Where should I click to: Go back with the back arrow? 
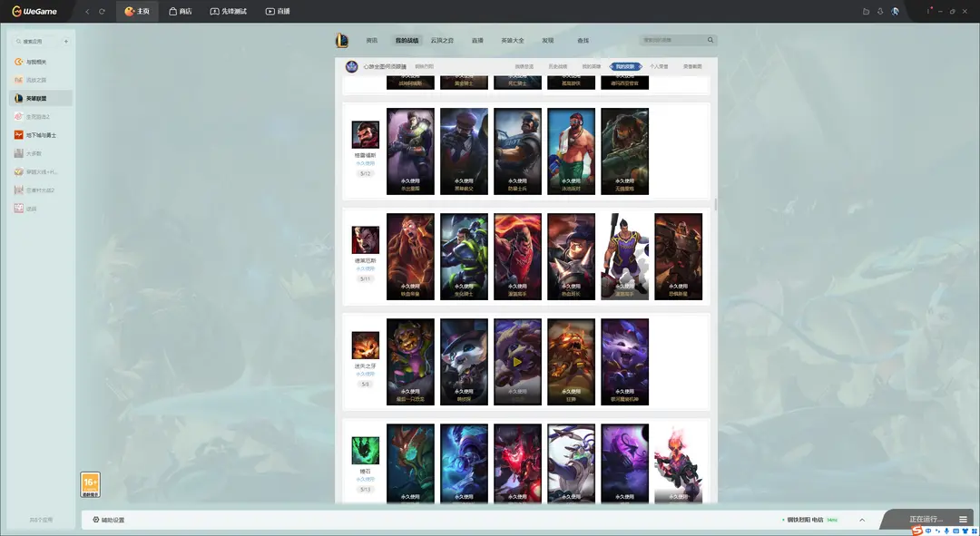tap(87, 11)
